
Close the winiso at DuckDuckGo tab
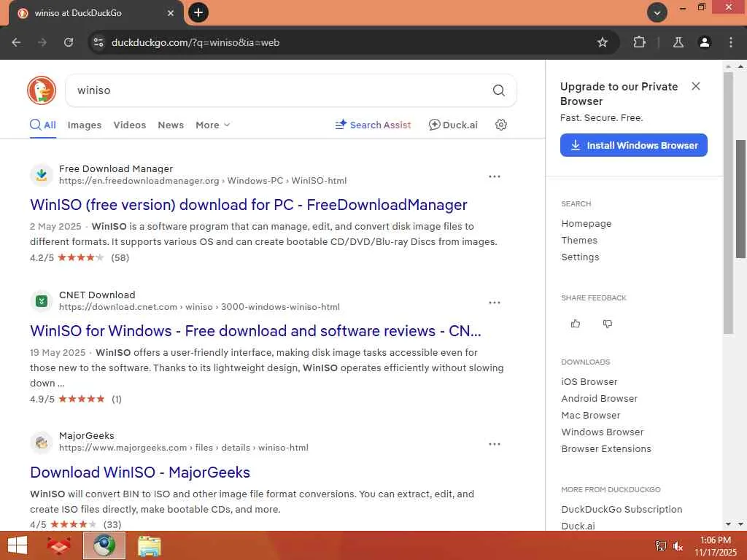171,13
